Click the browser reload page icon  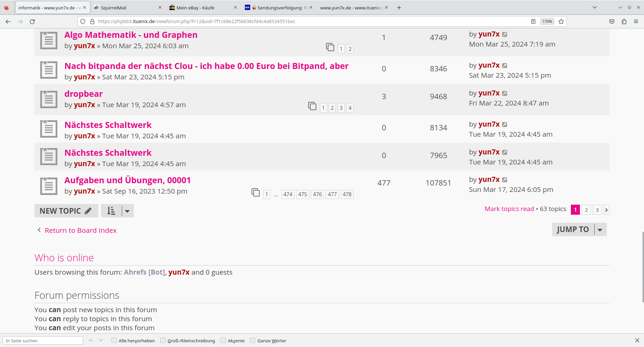(32, 21)
